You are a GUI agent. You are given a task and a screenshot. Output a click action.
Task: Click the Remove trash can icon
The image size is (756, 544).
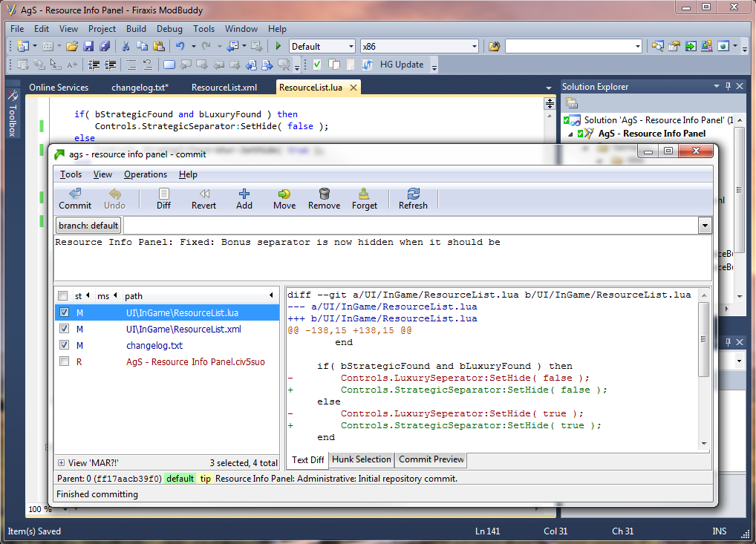click(x=325, y=194)
